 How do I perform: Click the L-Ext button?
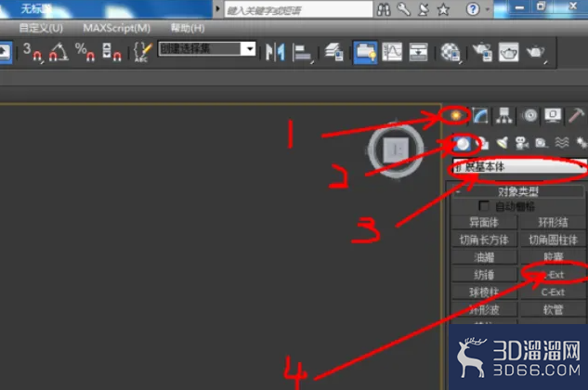click(x=553, y=275)
